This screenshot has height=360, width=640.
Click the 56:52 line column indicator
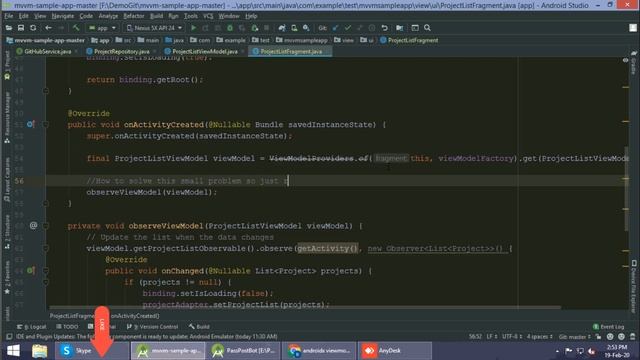(475, 337)
